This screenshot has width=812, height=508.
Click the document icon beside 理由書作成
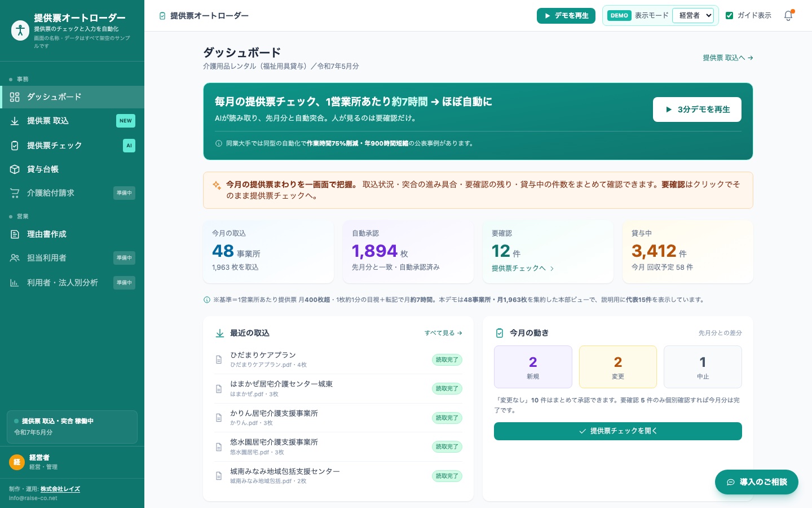pos(15,234)
